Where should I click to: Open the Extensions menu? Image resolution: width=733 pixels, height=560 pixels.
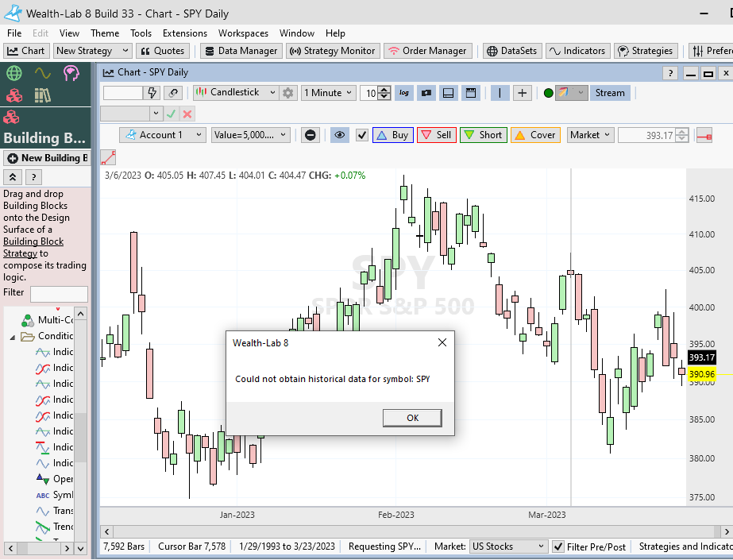click(185, 33)
